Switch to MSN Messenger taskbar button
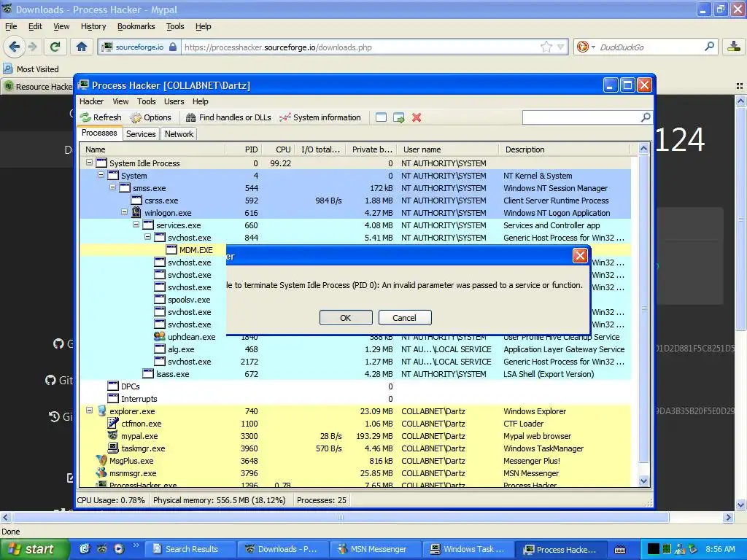The width and height of the screenshot is (747, 560). click(374, 549)
